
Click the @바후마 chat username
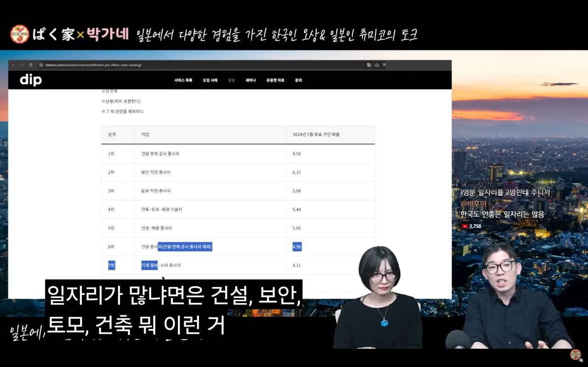pyautogui.click(x=473, y=203)
